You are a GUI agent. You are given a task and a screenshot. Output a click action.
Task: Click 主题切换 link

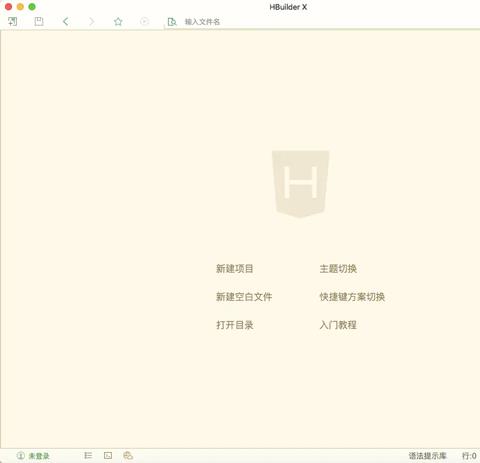point(338,269)
